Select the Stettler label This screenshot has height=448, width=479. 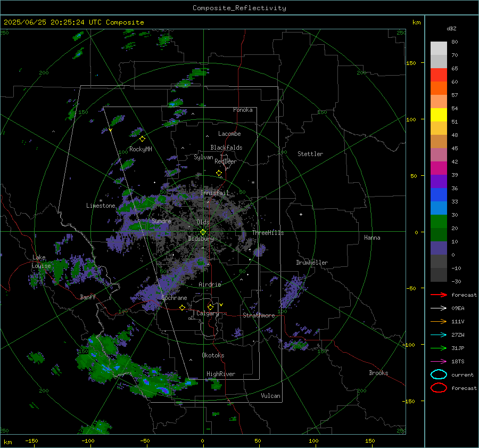(x=310, y=154)
